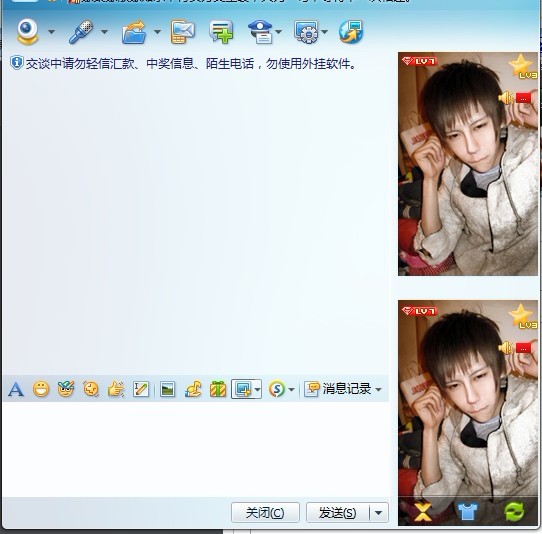Viewport: 542px width, 534px height.
Task: Click the VIP magic emoticon icon
Action: coord(66,390)
